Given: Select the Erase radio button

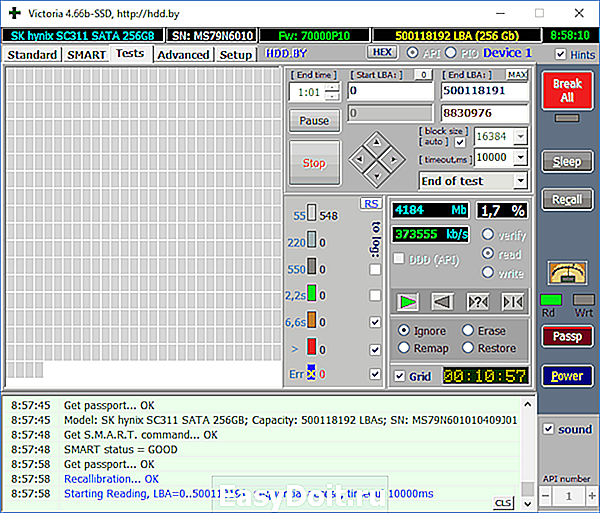Looking at the screenshot, I should click(x=468, y=330).
